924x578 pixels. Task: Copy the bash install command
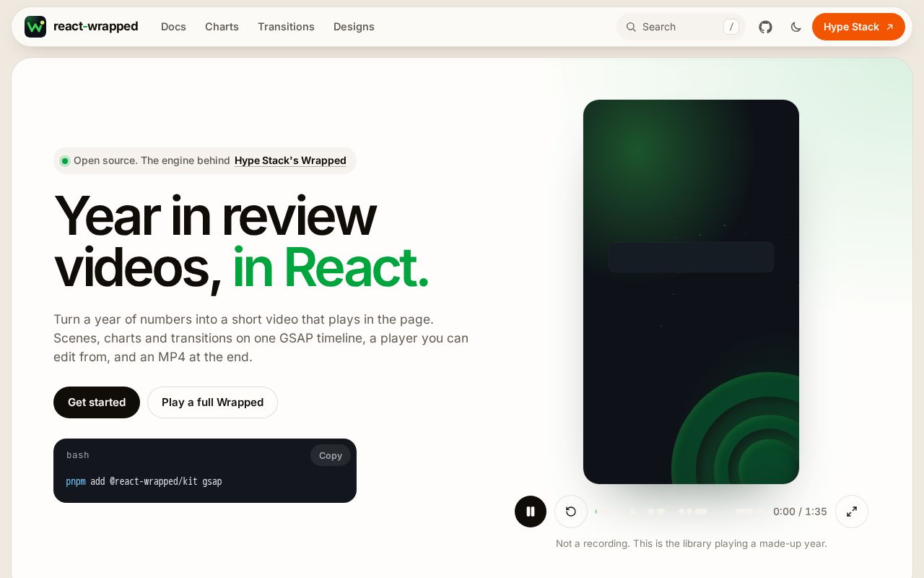coord(331,455)
